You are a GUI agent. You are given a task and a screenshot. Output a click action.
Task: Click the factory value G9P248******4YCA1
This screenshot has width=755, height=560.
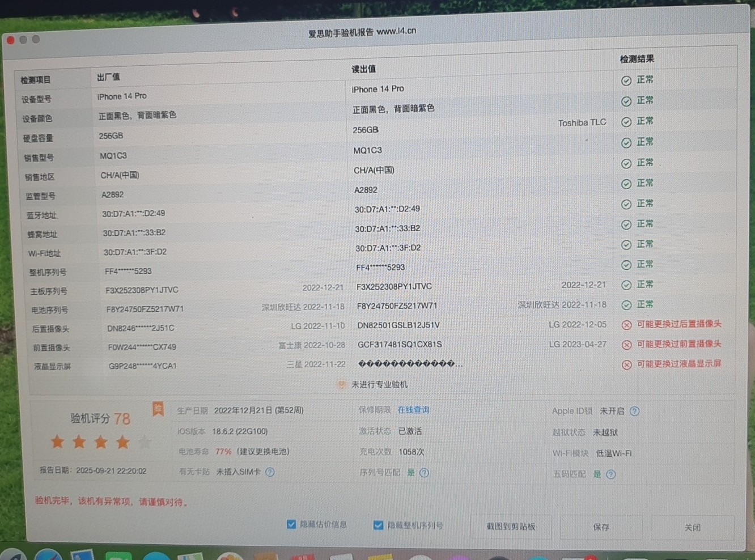click(142, 366)
